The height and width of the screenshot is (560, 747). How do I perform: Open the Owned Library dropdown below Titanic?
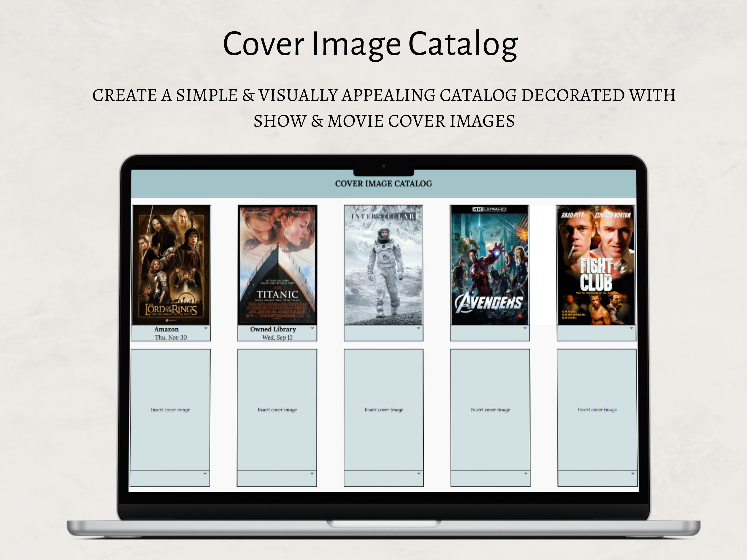[312, 329]
